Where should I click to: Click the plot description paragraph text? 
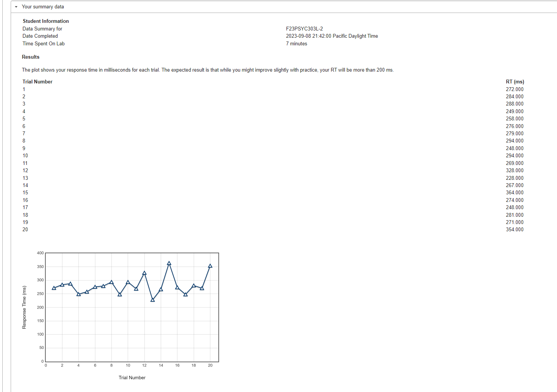(208, 70)
